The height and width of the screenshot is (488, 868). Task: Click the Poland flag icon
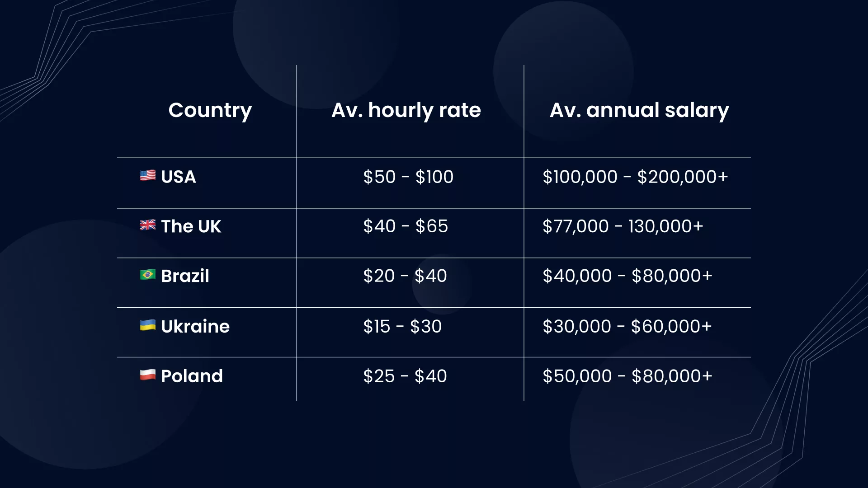coord(148,375)
